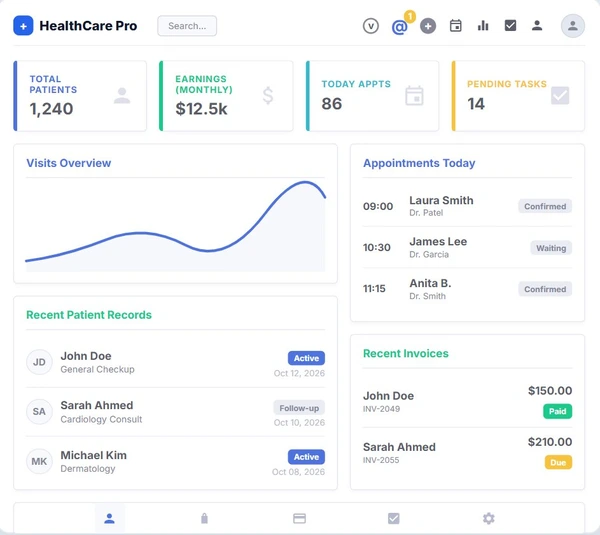Click Active badge for Michael Kim
This screenshot has width=600, height=535.
(x=306, y=457)
